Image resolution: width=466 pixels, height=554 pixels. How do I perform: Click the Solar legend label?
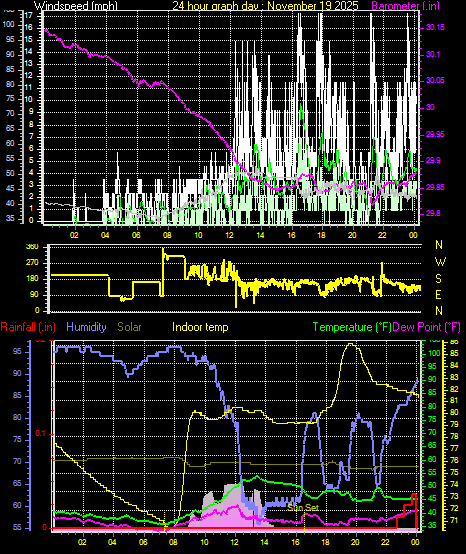(129, 327)
